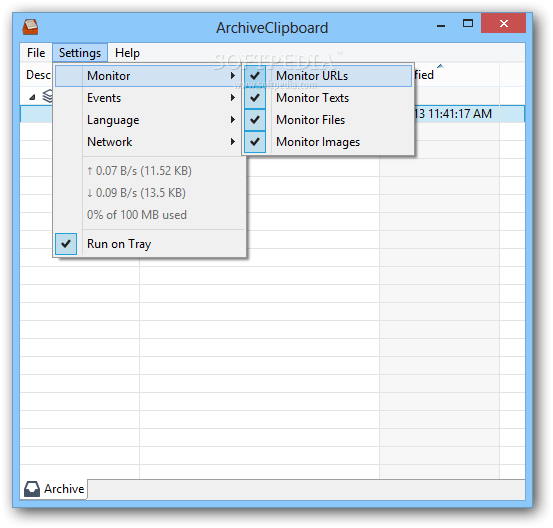This screenshot has width=553, height=528.
Task: Click the '0% of 100 MB used' entry
Action: click(x=137, y=215)
